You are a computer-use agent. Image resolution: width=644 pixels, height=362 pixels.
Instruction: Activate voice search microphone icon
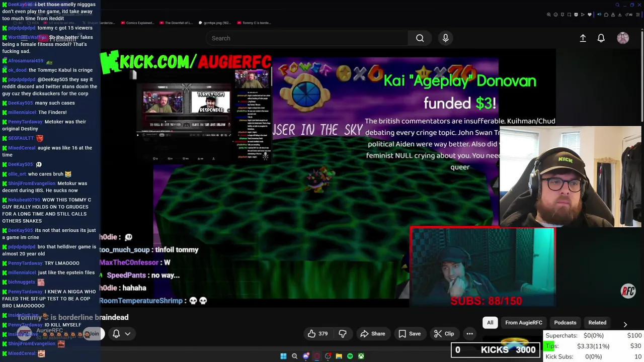click(x=445, y=38)
